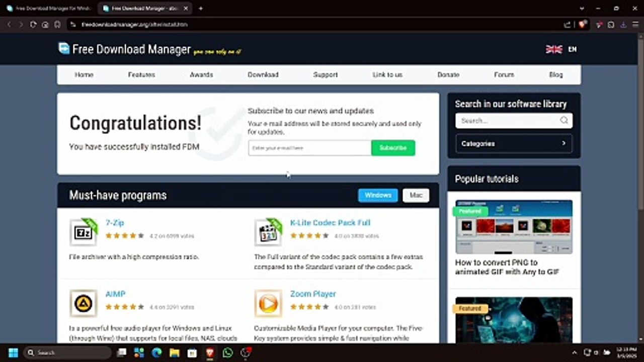644x362 pixels.
Task: Bookmark this page with the bookmark icon
Action: pos(57,24)
